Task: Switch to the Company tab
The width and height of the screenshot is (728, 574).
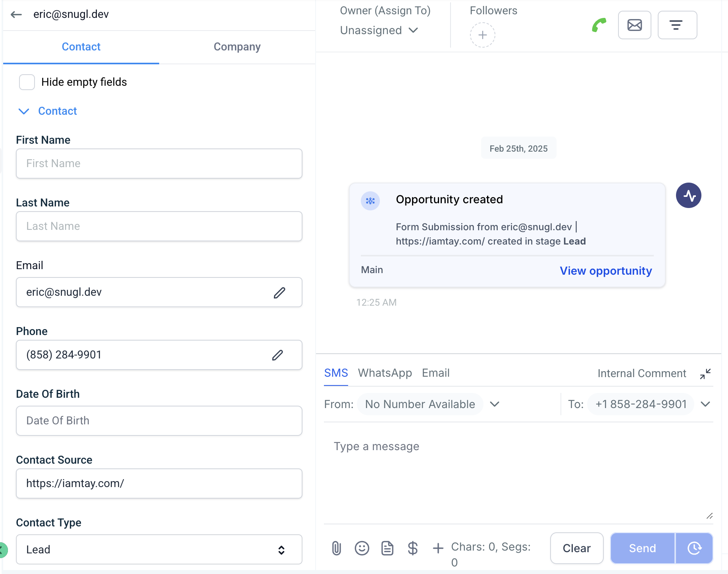Action: 237,47
